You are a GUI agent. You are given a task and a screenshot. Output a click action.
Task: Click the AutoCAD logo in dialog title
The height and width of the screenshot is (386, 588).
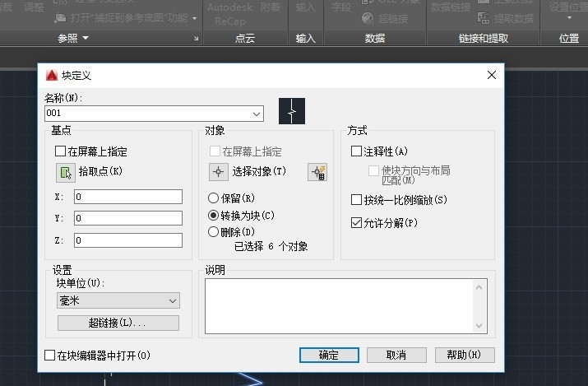pos(52,75)
